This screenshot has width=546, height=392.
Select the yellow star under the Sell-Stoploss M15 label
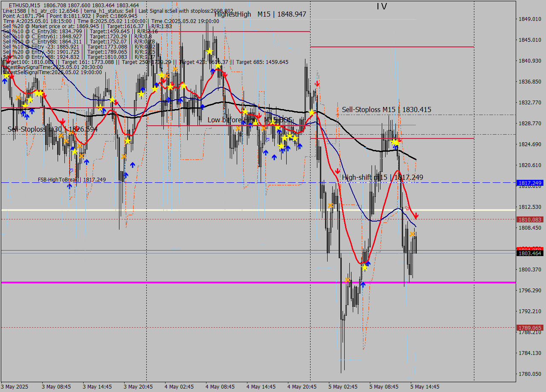point(395,142)
